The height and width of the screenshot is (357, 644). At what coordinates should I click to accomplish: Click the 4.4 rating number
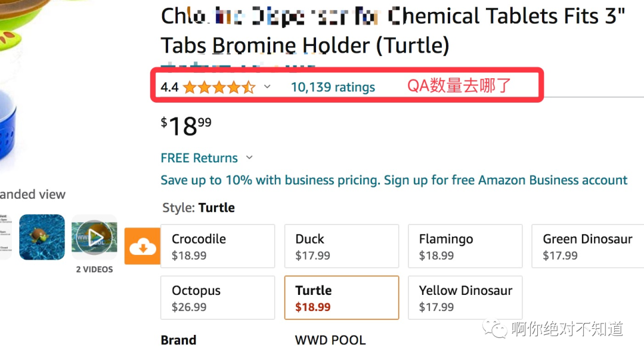169,87
